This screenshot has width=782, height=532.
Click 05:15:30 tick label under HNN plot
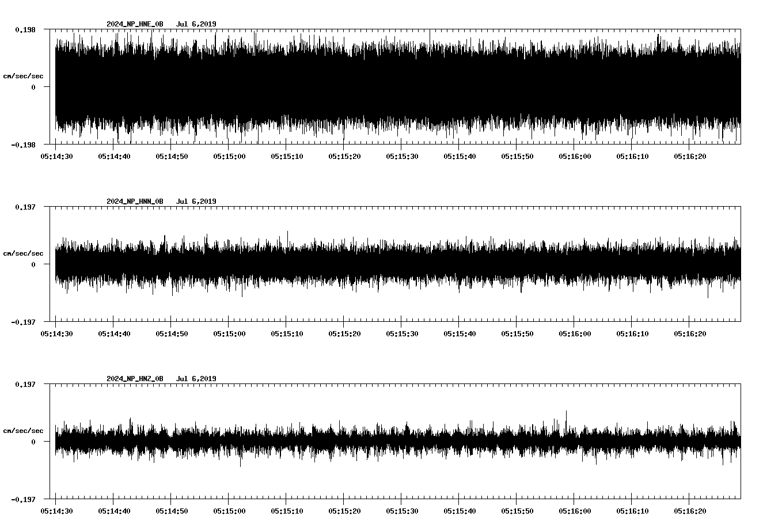402,333
